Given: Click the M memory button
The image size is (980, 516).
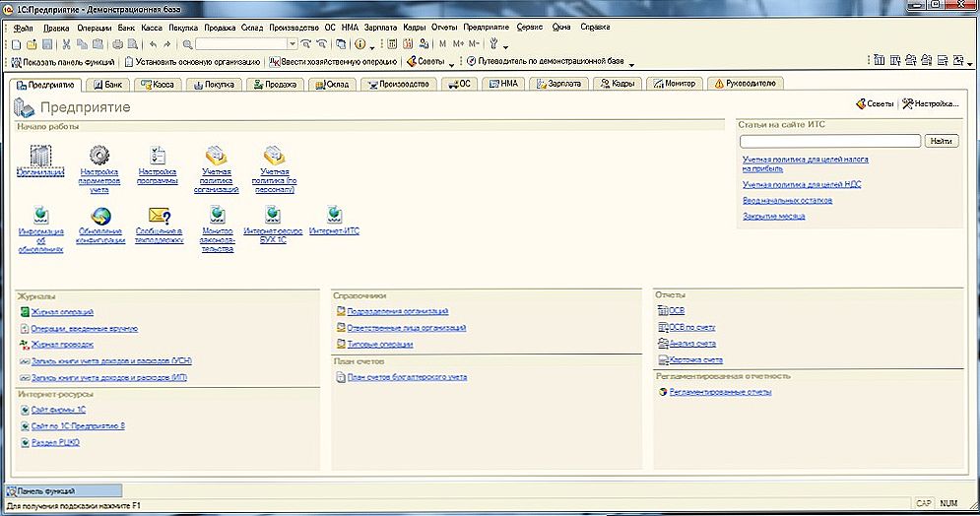Looking at the screenshot, I should 442,44.
